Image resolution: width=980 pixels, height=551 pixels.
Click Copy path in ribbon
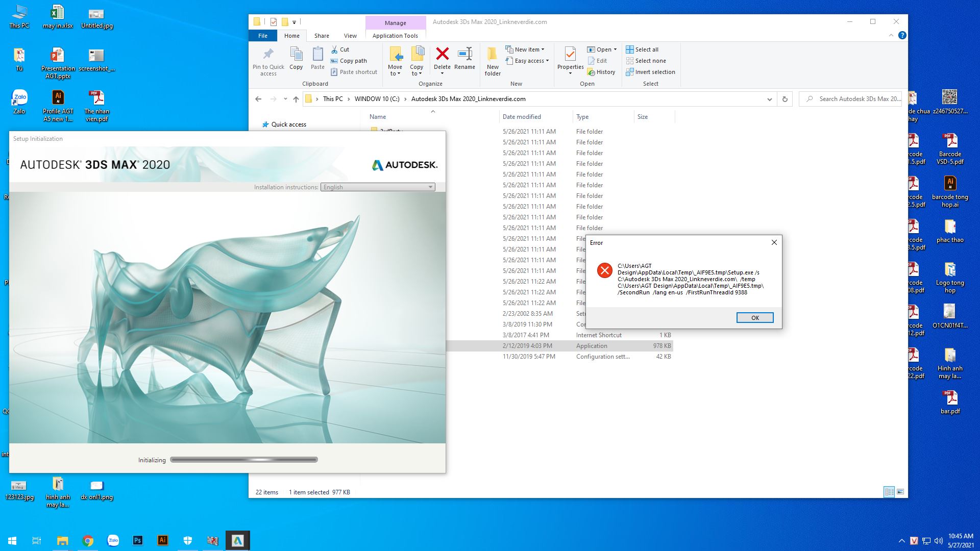point(349,61)
